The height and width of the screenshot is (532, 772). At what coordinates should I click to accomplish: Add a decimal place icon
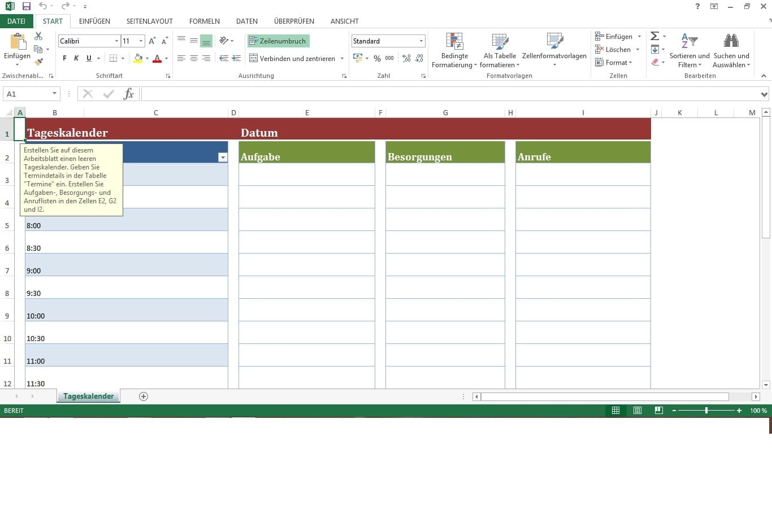[x=406, y=58]
